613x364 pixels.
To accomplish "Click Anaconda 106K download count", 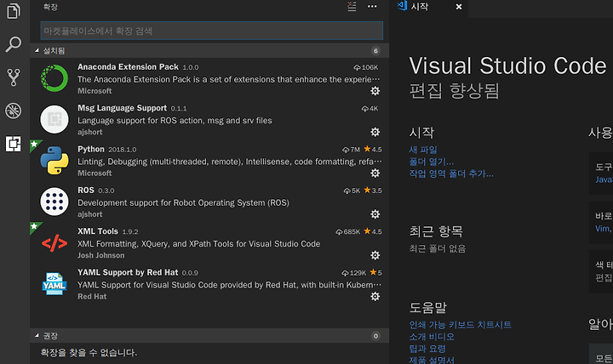I will coord(366,67).
